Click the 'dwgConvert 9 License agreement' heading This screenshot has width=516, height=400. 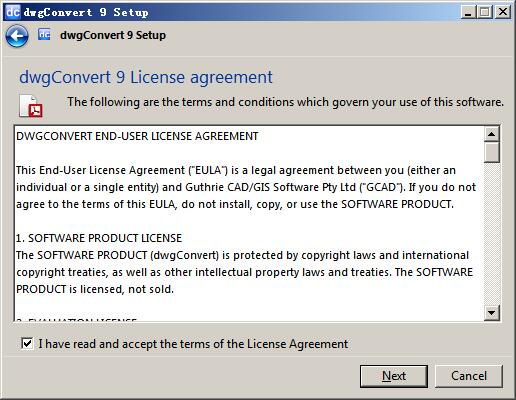click(x=146, y=77)
